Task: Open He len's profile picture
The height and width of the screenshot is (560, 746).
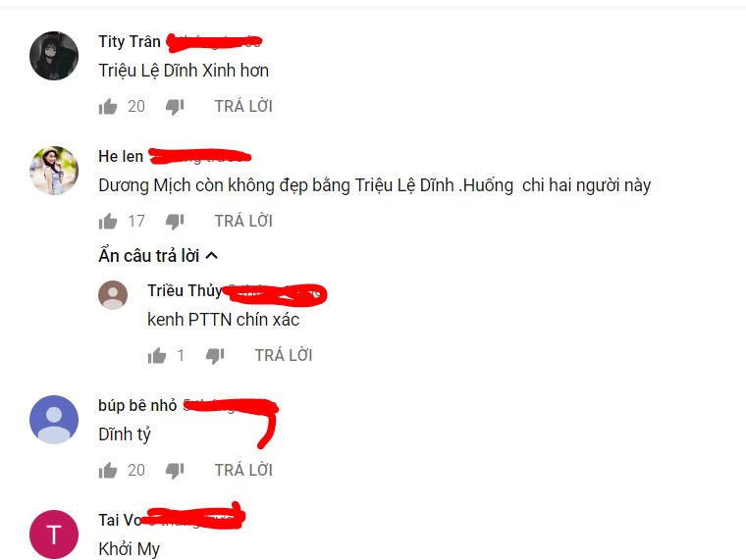Action: [x=54, y=171]
